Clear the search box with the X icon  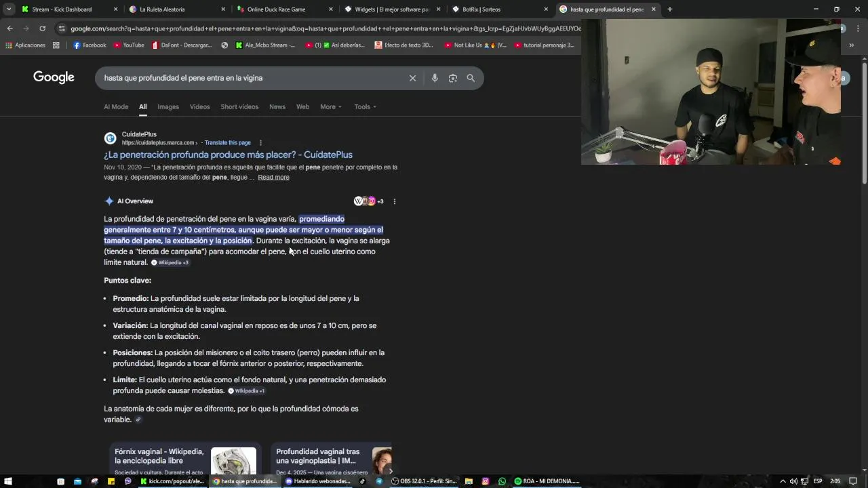click(x=412, y=78)
